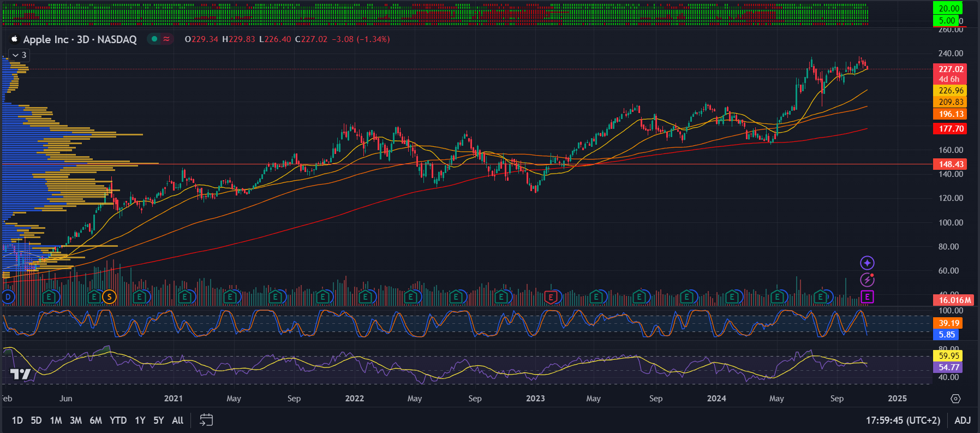980x433 pixels.
Task: Click the 240.00 price scale label
Action: tap(951, 54)
